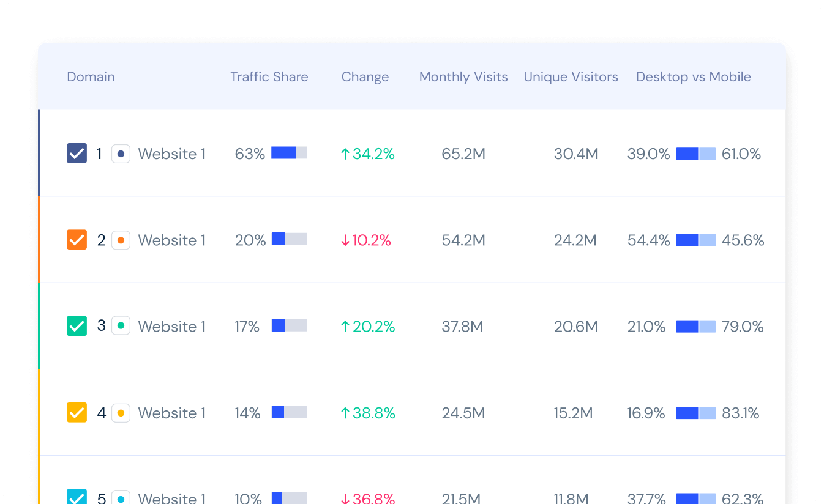
Task: Click the desktop/mobile bar between 16.9% and 83.1%
Action: coord(696,413)
